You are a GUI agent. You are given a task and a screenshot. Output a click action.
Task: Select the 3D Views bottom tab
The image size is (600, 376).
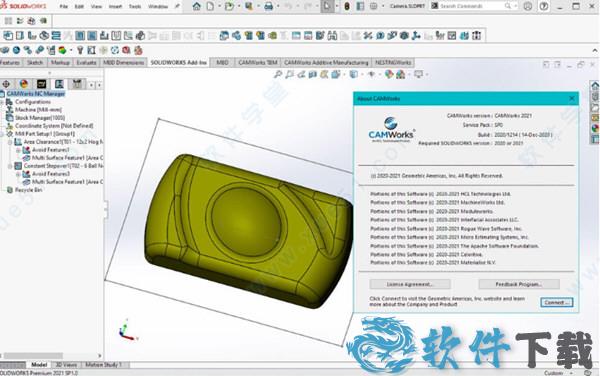tap(66, 365)
